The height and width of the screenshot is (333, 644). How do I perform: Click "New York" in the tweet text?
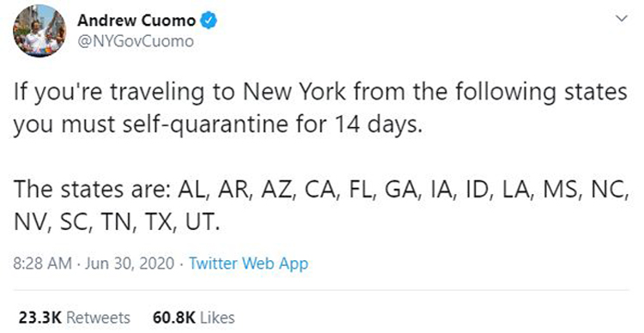[x=295, y=92]
